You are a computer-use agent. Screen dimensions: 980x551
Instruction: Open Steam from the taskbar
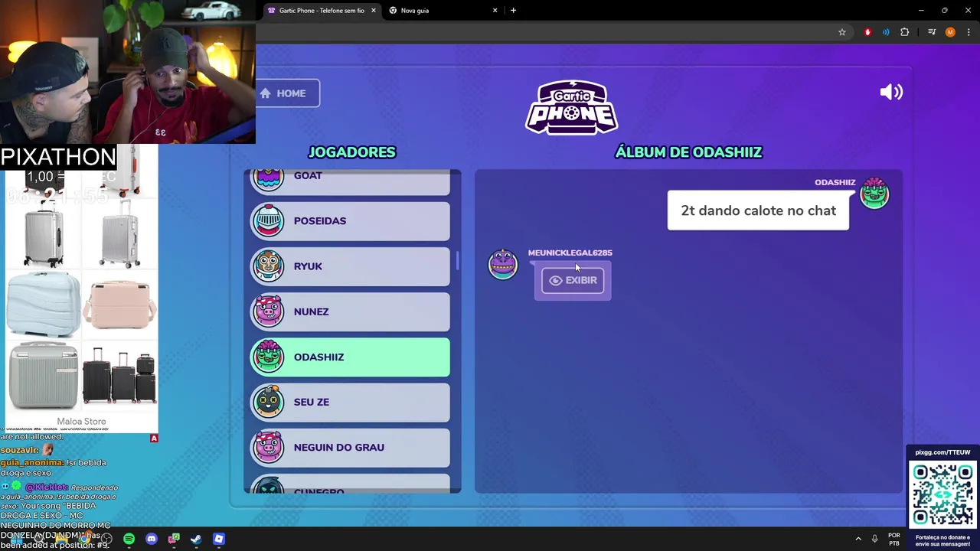click(x=196, y=539)
